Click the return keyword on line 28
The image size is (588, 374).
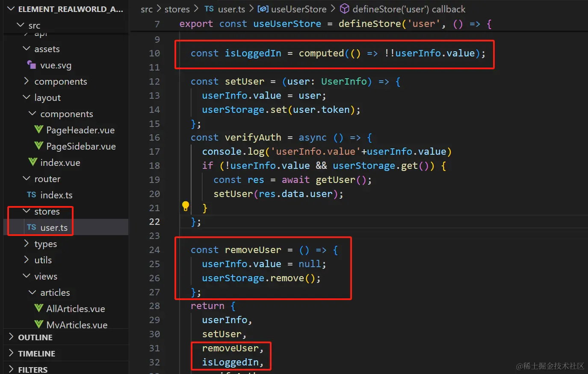pos(207,306)
